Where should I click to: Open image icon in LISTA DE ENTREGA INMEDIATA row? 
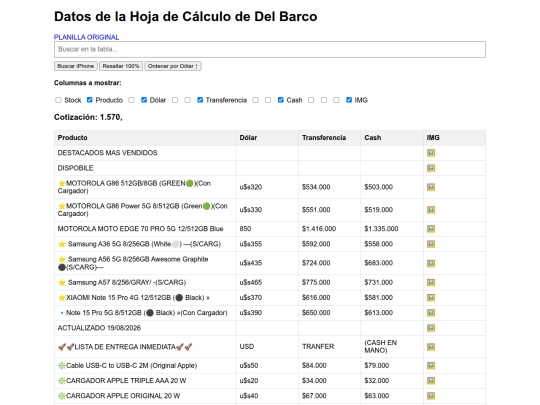tap(431, 347)
